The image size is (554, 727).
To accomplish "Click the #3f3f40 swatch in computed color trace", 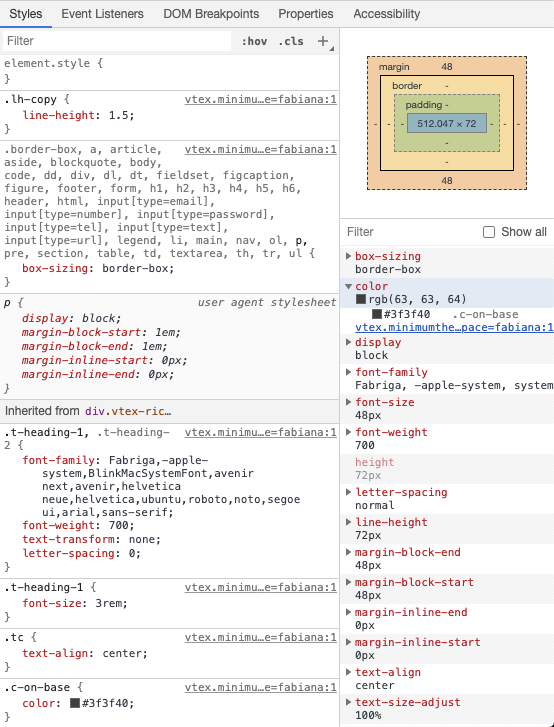I will click(x=377, y=314).
